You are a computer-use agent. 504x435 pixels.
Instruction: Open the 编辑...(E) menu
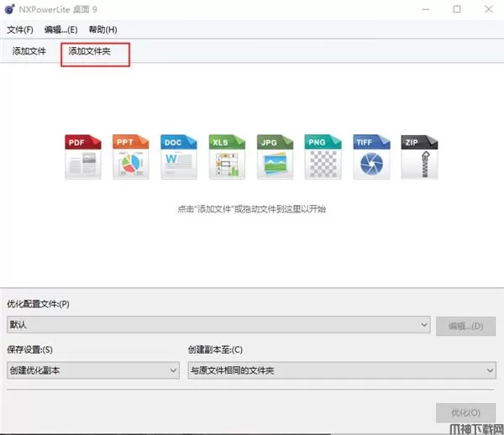tap(60, 30)
